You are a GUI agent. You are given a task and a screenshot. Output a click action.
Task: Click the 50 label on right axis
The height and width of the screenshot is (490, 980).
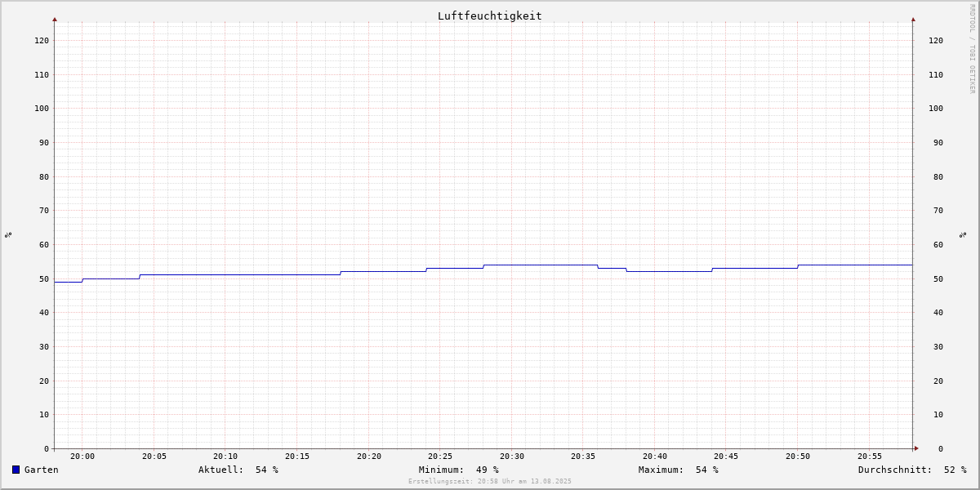[x=938, y=279]
